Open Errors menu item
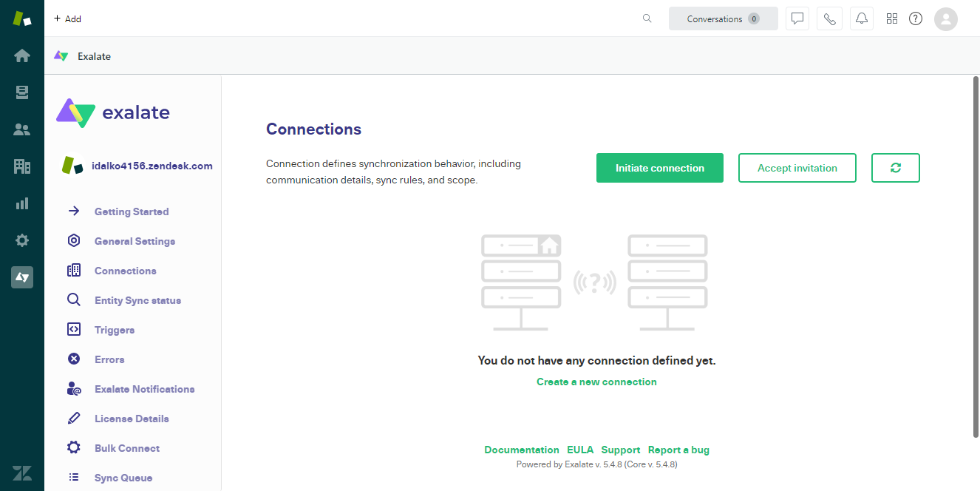980x491 pixels. click(109, 359)
